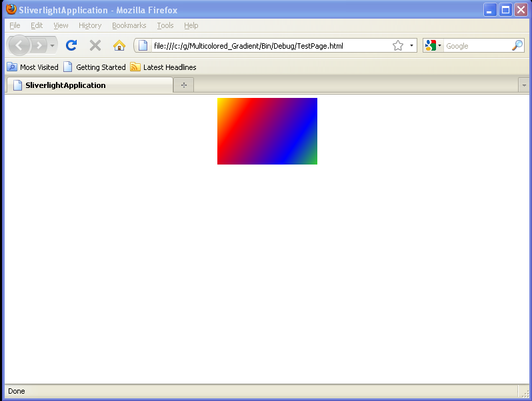This screenshot has width=532, height=401.
Task: Open the Most Visited bookmarks folder
Action: [33, 67]
